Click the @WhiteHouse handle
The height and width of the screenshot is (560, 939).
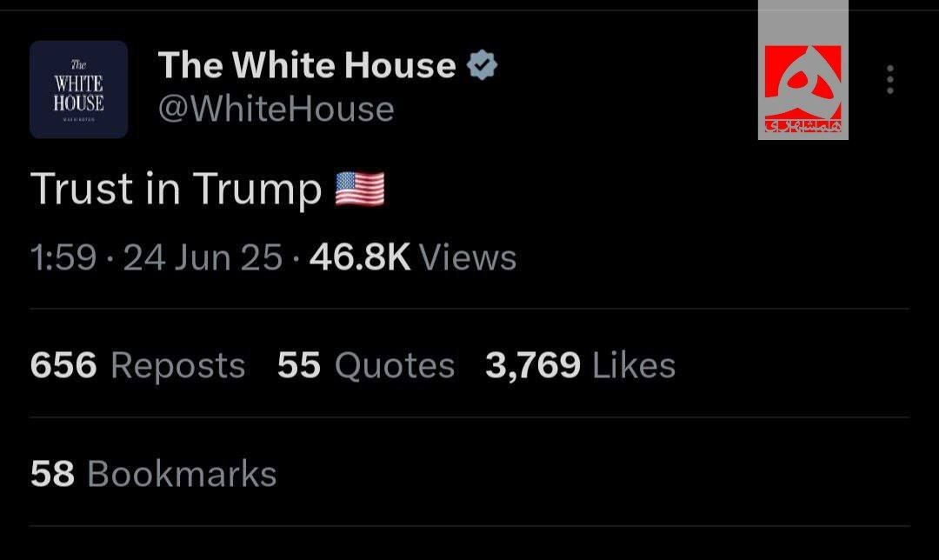coord(276,110)
